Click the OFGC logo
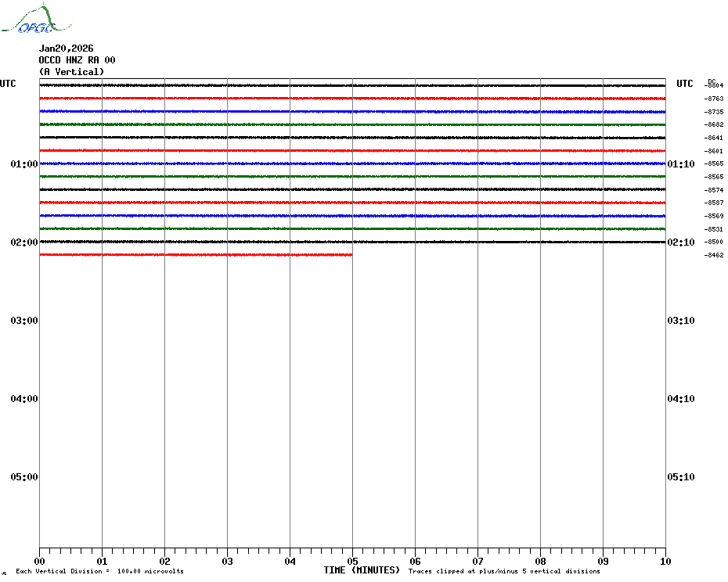Viewport: 728px width, 582px height. tap(37, 18)
